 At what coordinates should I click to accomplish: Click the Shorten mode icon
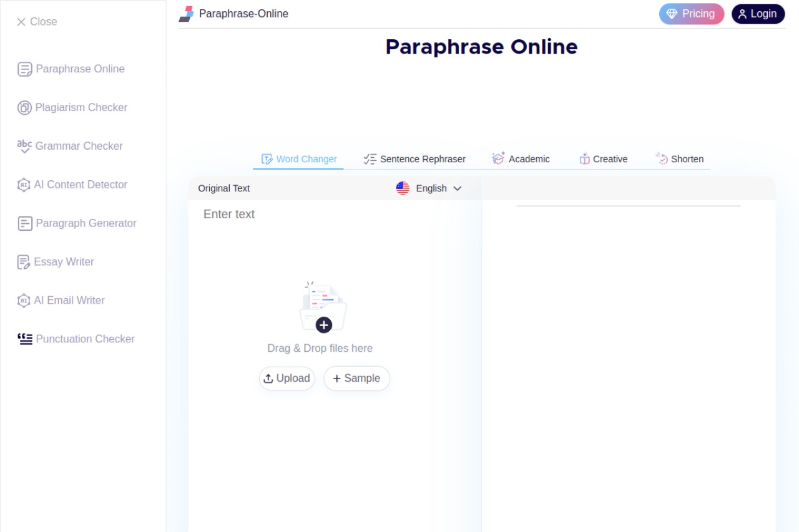tap(662, 158)
